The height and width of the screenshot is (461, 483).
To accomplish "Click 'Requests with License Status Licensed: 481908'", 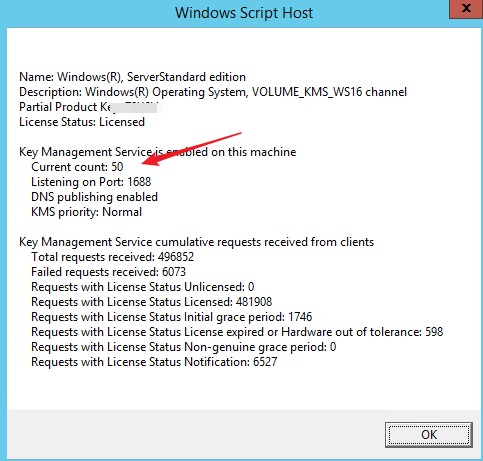I will coord(152,302).
